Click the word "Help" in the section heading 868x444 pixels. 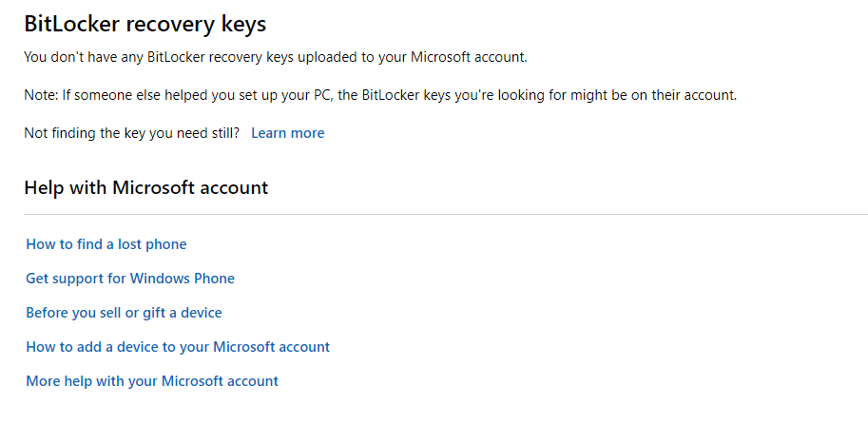tap(43, 187)
